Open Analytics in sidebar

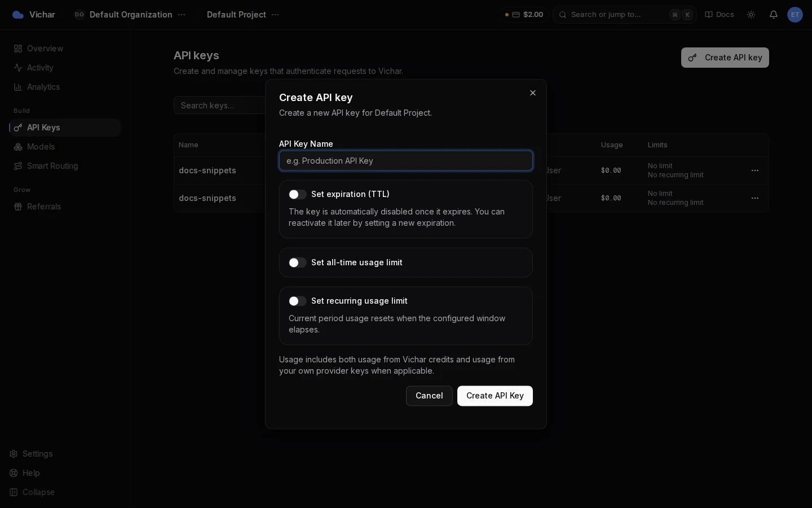tap(65, 87)
